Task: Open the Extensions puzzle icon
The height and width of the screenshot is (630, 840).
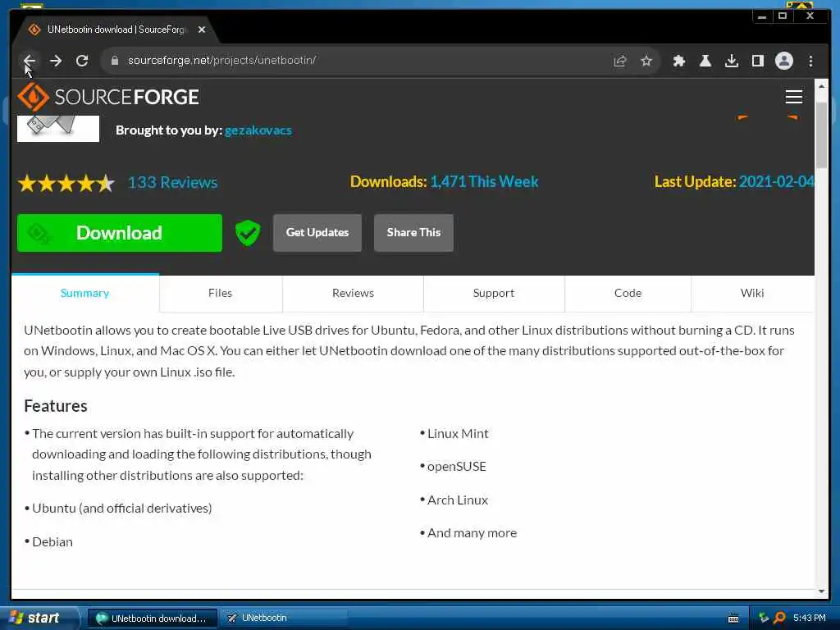Action: (x=678, y=61)
